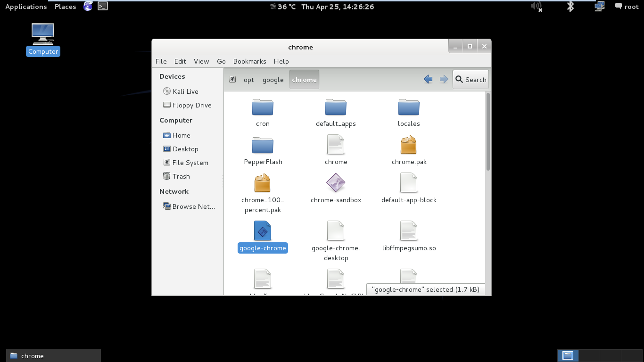Navigate to google in path bar

(273, 80)
